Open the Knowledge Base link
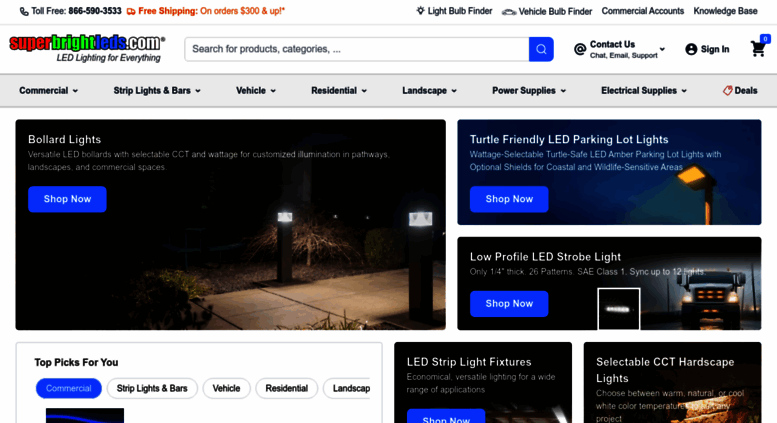 725,11
